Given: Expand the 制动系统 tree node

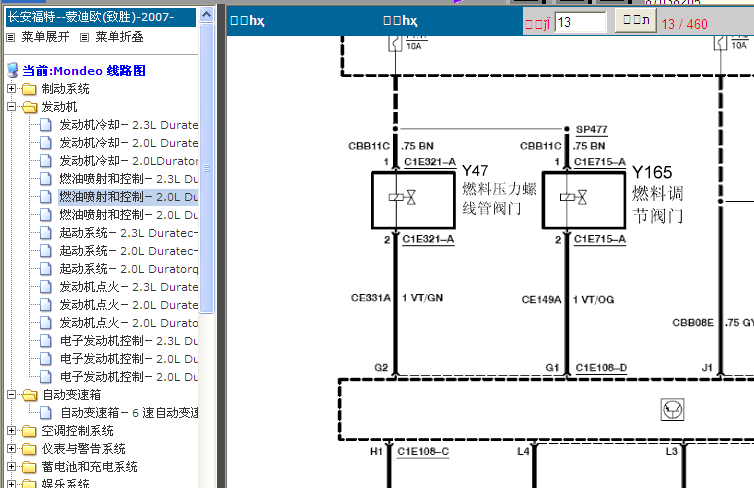Looking at the screenshot, I should (x=12, y=88).
